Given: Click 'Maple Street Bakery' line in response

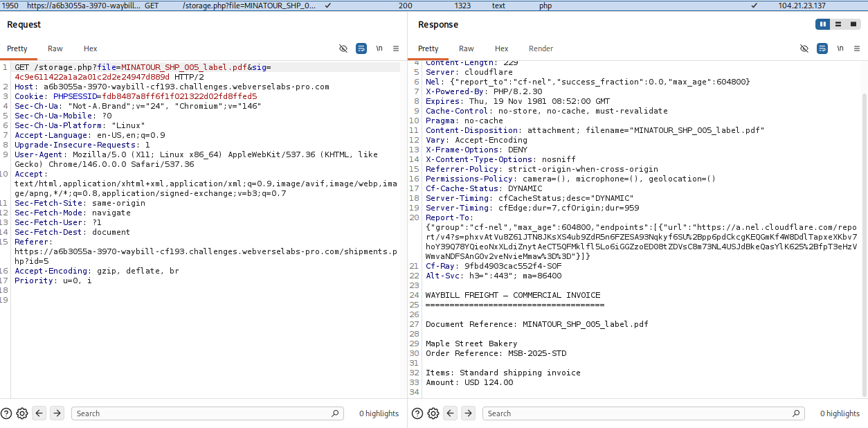Looking at the screenshot, I should pos(471,344).
